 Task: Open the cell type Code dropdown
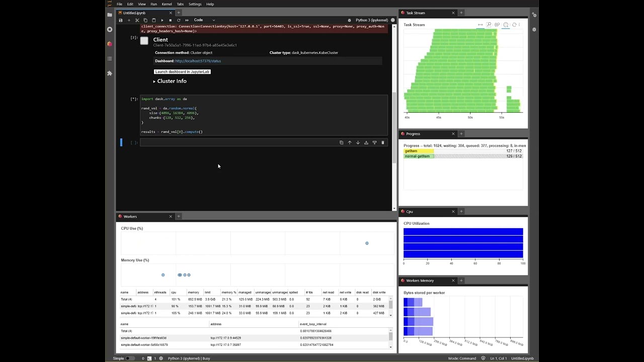(204, 20)
